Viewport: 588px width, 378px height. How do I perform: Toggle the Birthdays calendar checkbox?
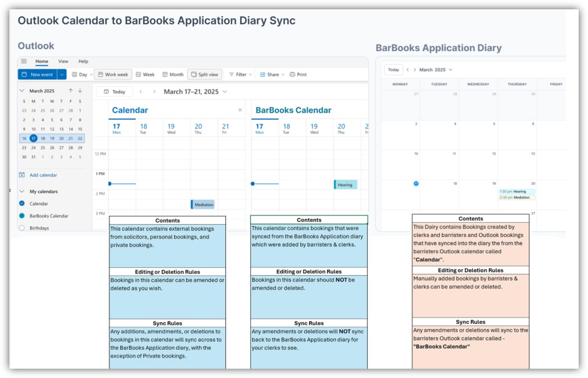(x=21, y=228)
